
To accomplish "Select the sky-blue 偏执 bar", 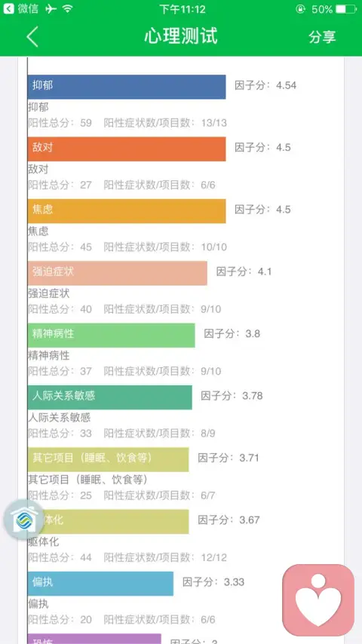I will point(100,583).
